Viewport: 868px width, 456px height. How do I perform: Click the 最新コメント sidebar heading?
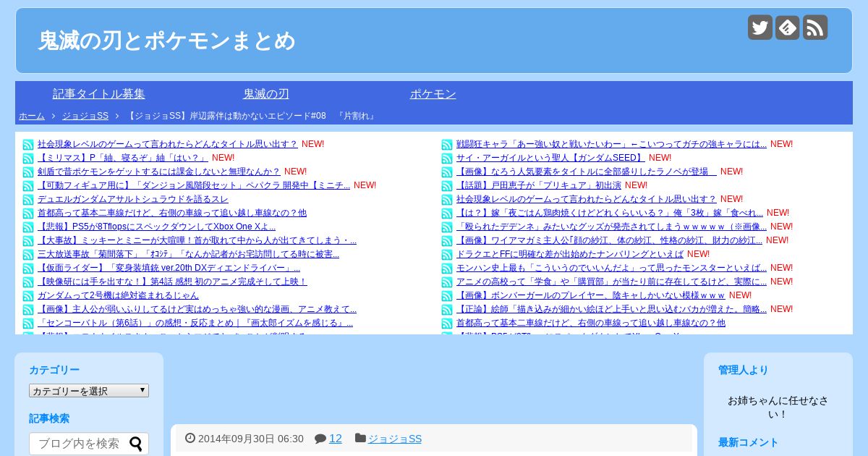[749, 442]
